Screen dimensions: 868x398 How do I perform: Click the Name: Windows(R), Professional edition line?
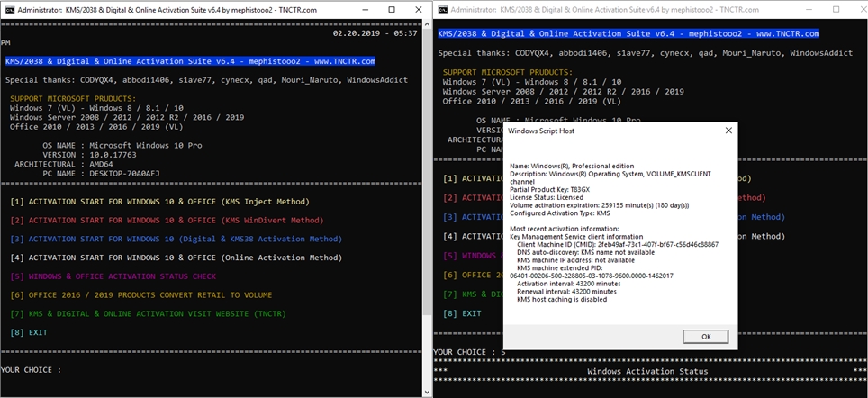pos(572,166)
